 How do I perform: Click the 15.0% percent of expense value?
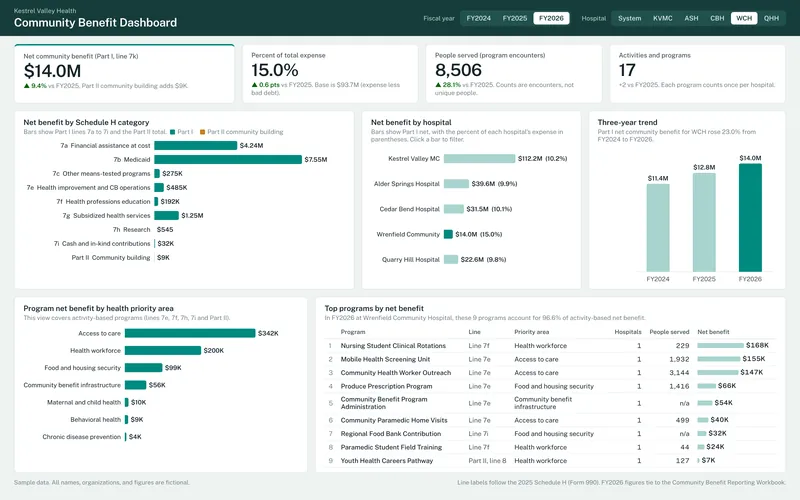(x=274, y=70)
